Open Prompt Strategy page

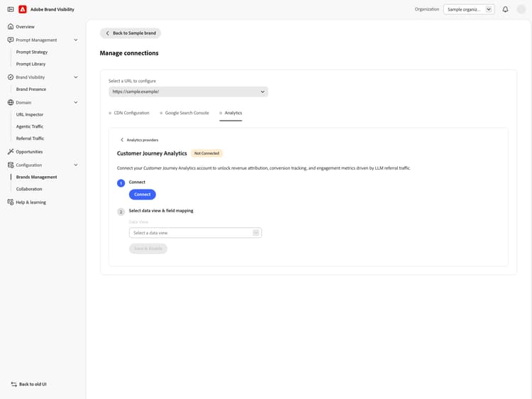(x=32, y=52)
